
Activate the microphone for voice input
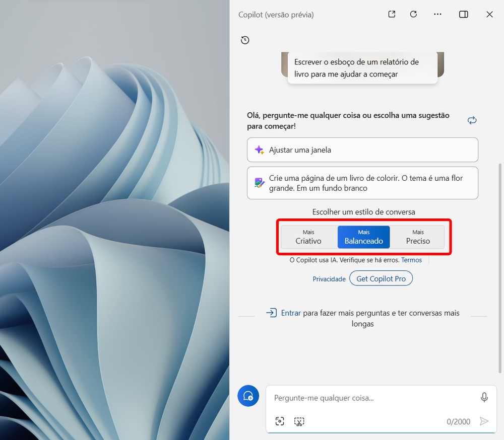tap(484, 397)
